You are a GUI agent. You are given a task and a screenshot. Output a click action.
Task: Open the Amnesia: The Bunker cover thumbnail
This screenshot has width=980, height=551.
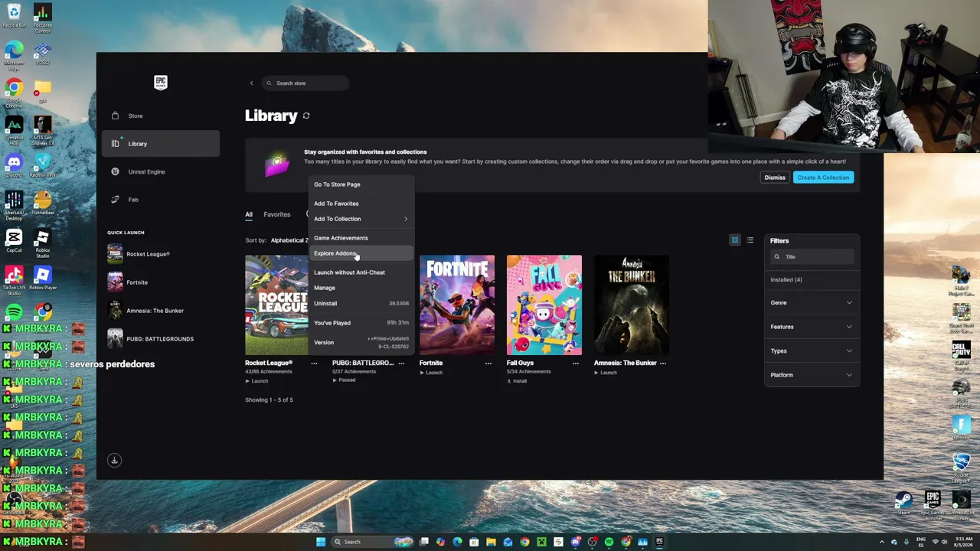pyautogui.click(x=632, y=305)
